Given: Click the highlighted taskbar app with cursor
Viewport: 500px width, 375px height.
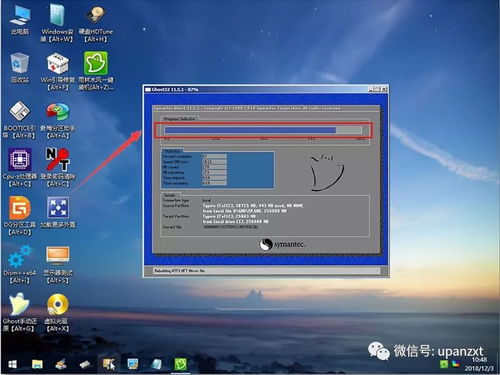Looking at the screenshot, I should (109, 364).
